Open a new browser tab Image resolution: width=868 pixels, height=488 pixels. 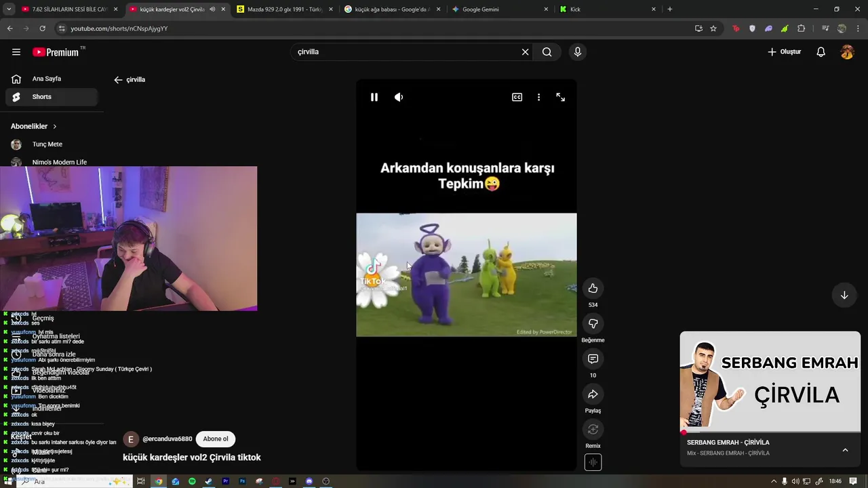(670, 9)
